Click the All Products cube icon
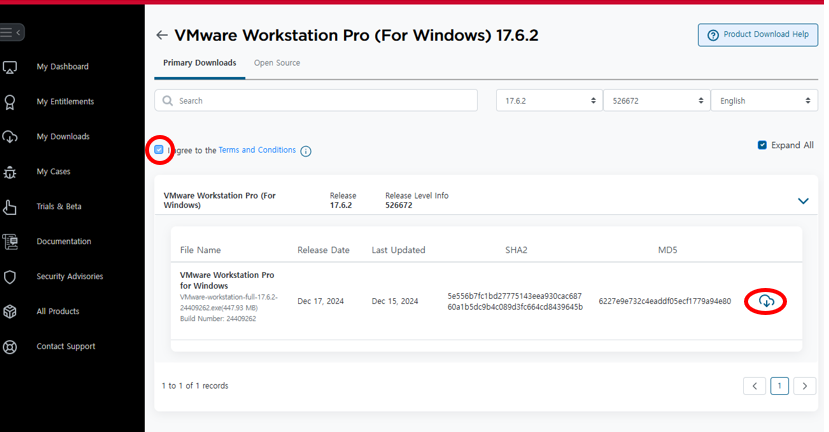Viewport: 829px width, 432px height. pyautogui.click(x=10, y=312)
